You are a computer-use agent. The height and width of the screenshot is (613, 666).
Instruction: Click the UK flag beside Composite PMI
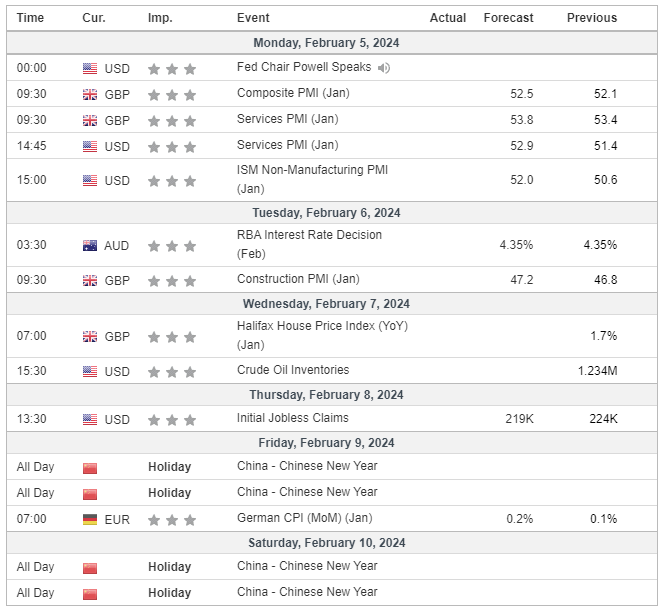[90, 94]
